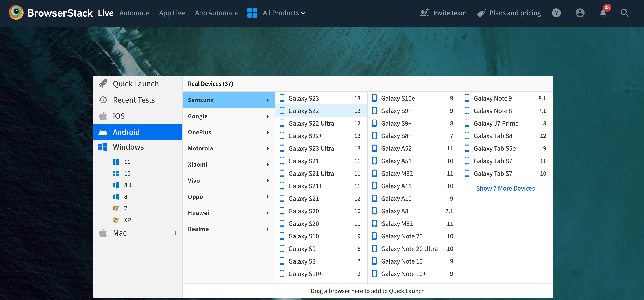This screenshot has height=300, width=644.
Task: Click the search magnifier icon
Action: coord(624,13)
